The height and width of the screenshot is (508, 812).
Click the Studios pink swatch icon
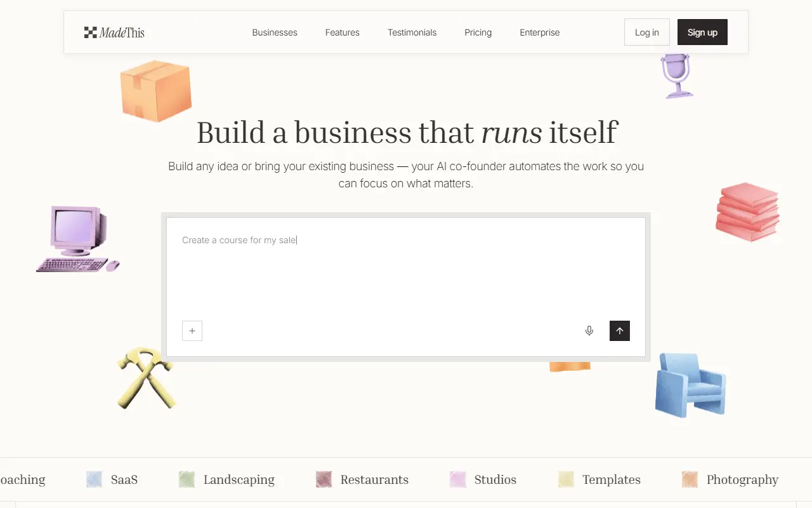458,479
